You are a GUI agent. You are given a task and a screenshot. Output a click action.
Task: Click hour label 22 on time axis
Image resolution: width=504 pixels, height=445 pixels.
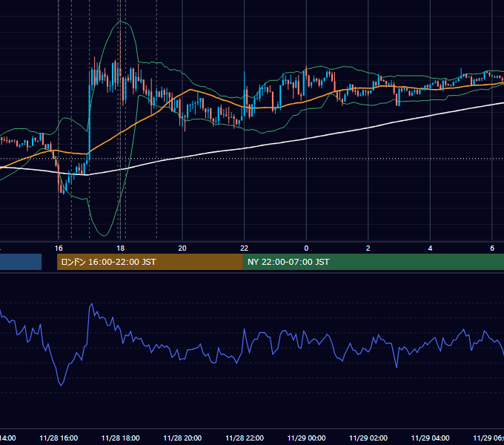245,248
